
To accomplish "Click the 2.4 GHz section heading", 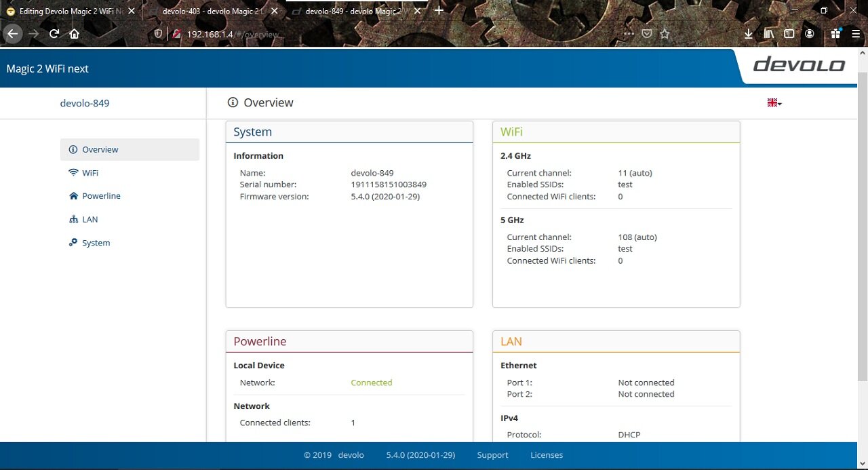I will 515,156.
